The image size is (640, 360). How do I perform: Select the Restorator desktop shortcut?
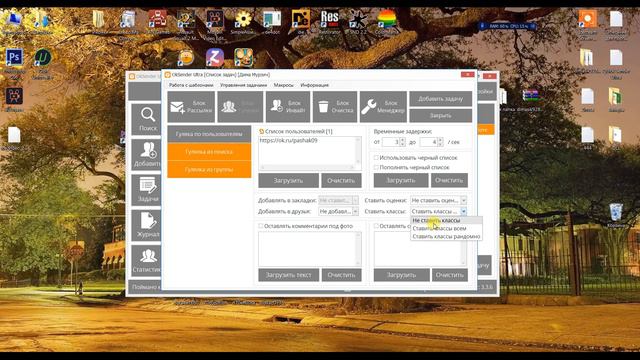coord(329,19)
